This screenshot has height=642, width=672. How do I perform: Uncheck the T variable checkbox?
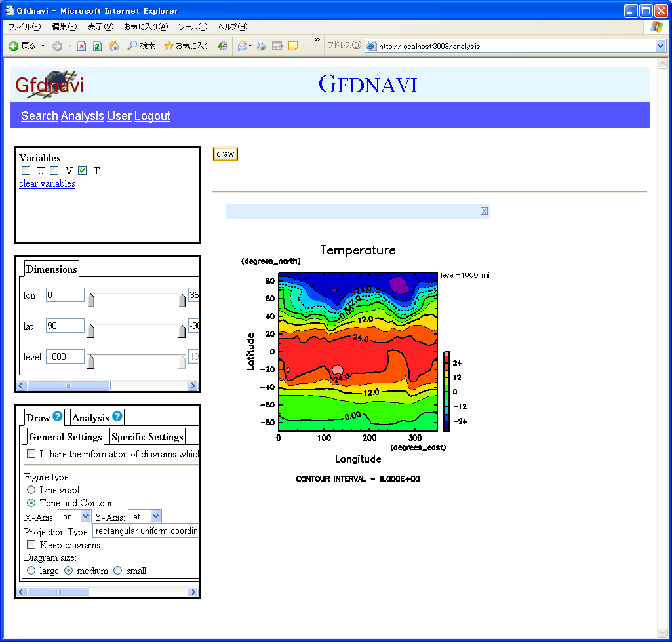tap(83, 171)
